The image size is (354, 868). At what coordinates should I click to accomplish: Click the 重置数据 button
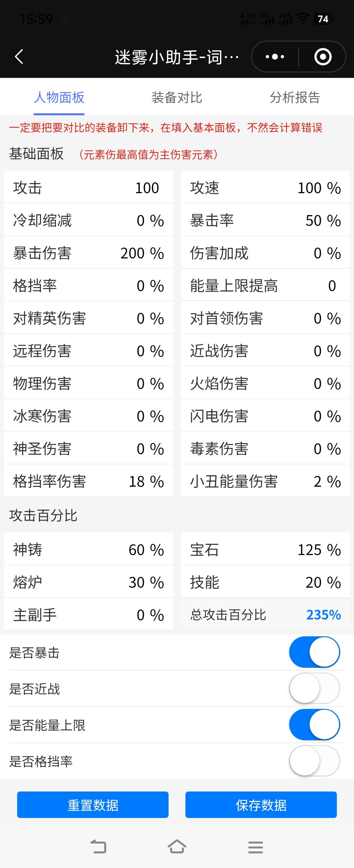(x=93, y=805)
